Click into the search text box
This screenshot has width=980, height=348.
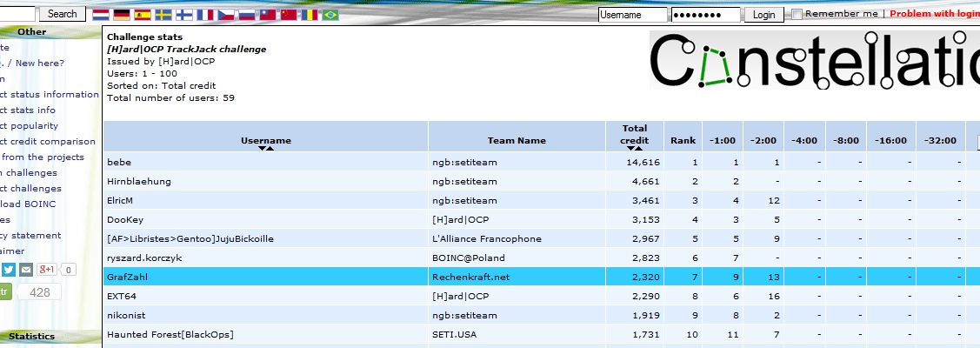tap(17, 14)
